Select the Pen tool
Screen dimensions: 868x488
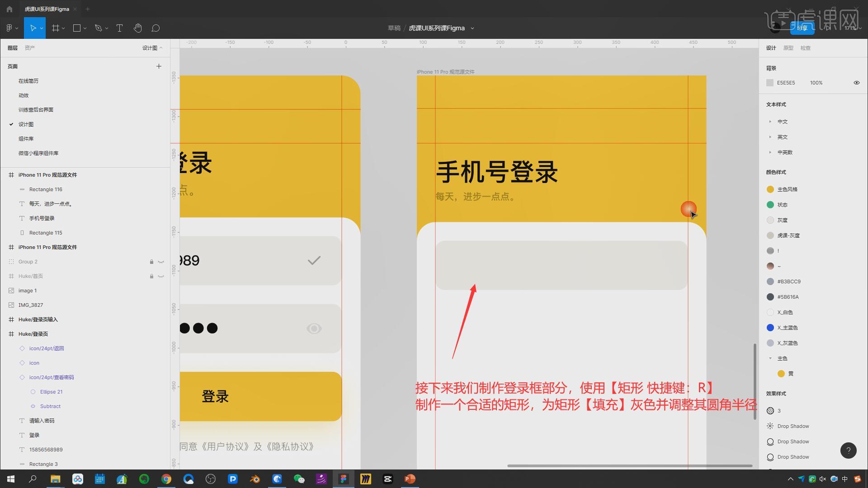[x=98, y=28]
